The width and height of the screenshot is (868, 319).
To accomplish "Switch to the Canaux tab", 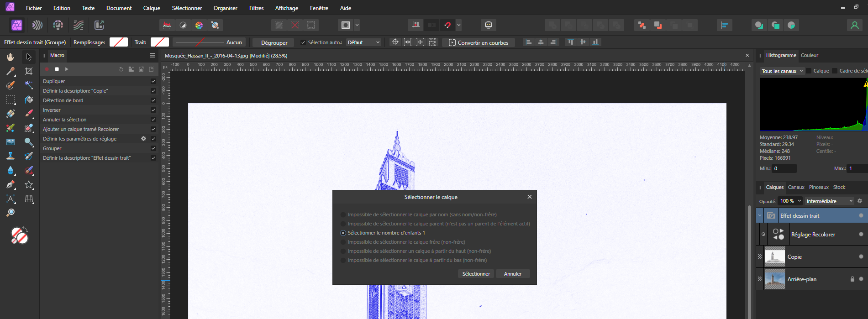I will click(796, 187).
